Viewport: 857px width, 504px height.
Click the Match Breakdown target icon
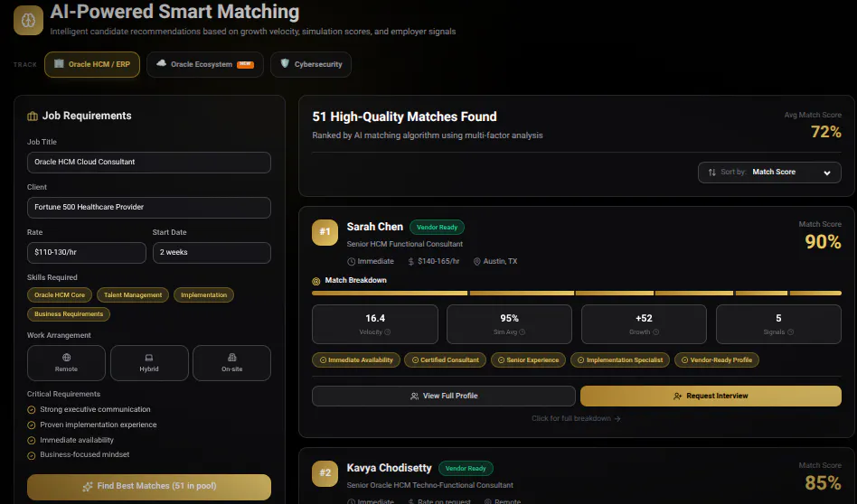pyautogui.click(x=315, y=281)
